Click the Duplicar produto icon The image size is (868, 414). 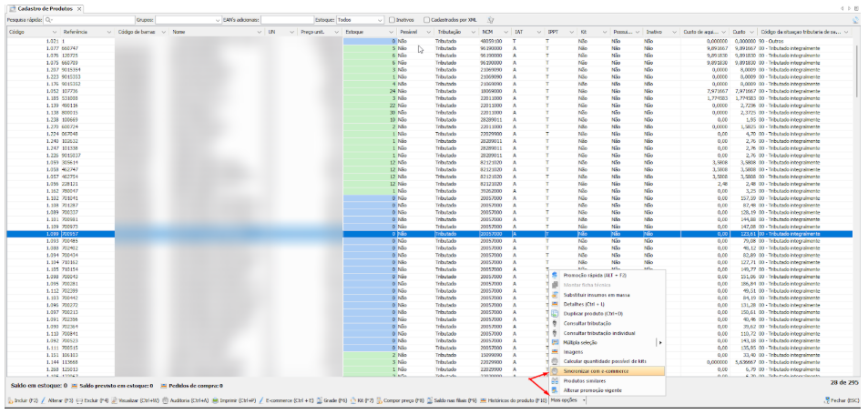(556, 313)
